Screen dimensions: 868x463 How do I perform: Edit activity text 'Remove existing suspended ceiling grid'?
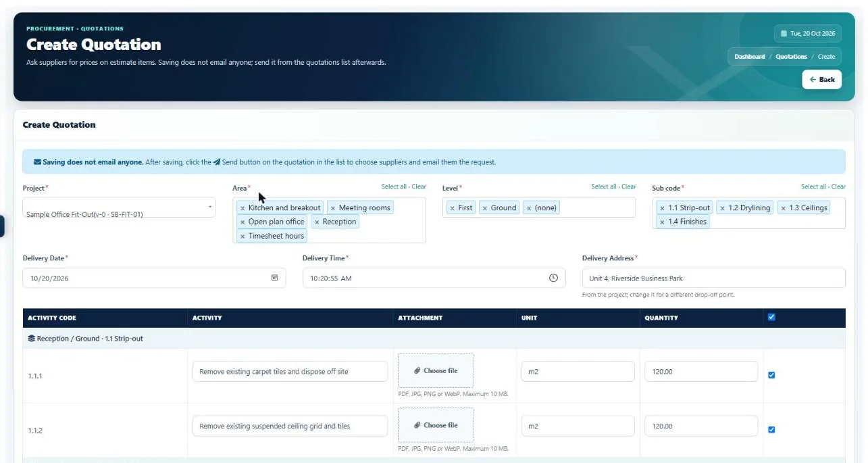[x=290, y=426]
